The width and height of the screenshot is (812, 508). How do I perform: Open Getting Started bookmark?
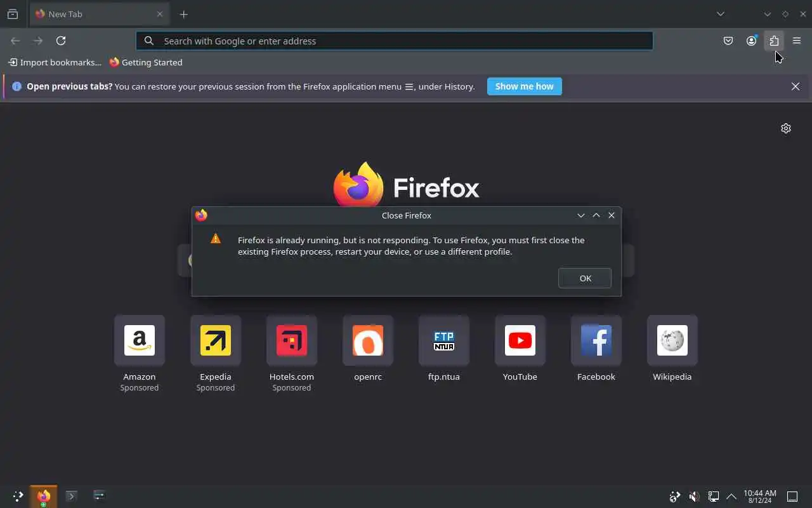point(146,62)
